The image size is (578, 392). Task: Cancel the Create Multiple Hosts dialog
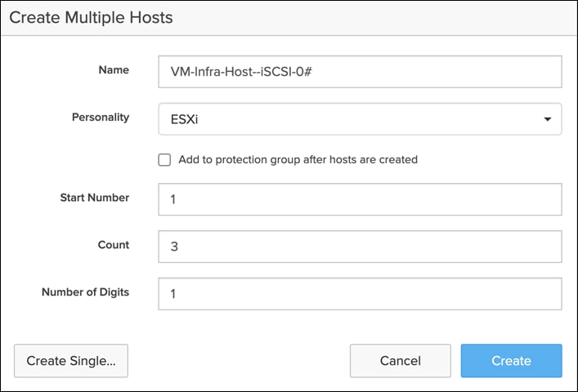pyautogui.click(x=401, y=360)
